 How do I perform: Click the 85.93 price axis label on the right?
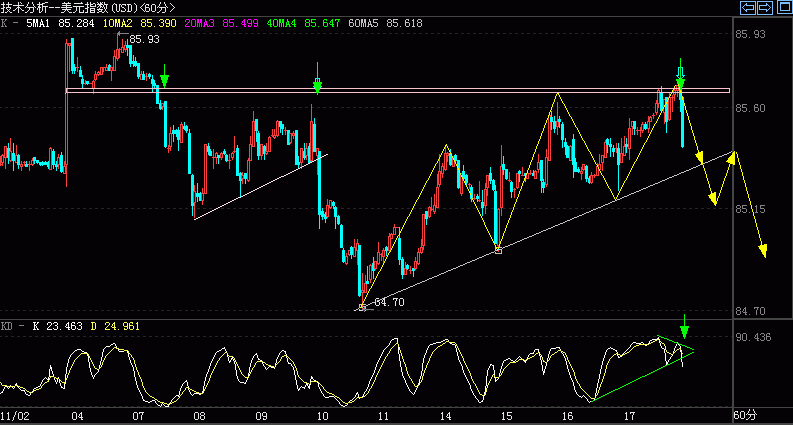[751, 34]
